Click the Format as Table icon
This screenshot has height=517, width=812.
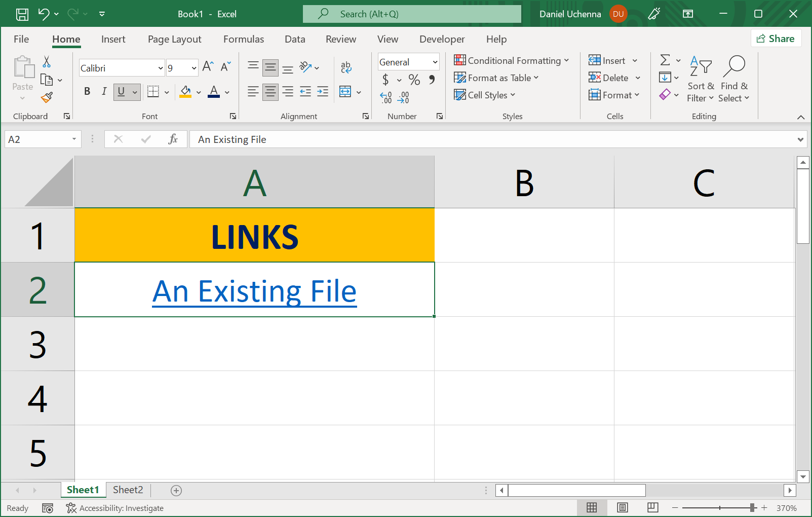pos(460,78)
